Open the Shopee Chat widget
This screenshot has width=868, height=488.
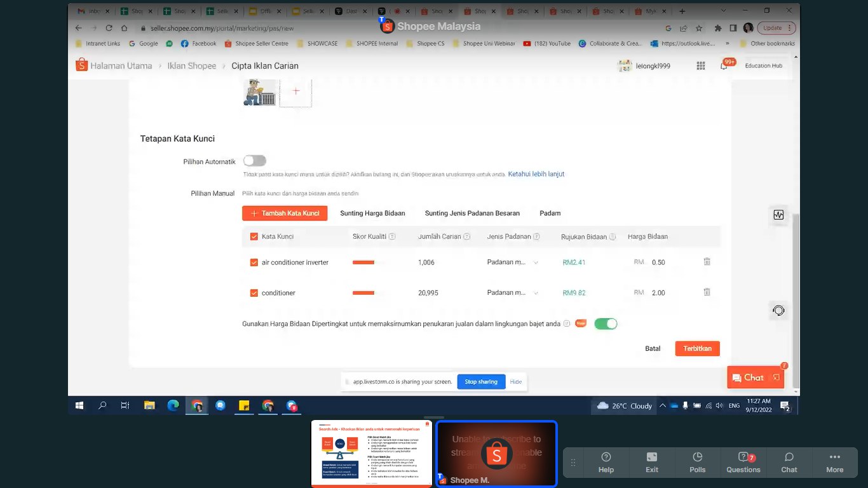[756, 377]
